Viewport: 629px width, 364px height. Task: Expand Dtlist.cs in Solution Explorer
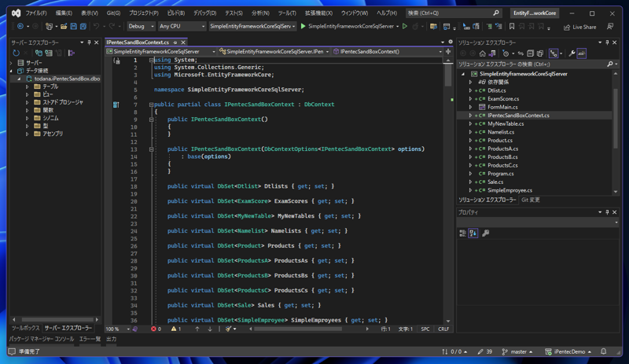point(470,90)
